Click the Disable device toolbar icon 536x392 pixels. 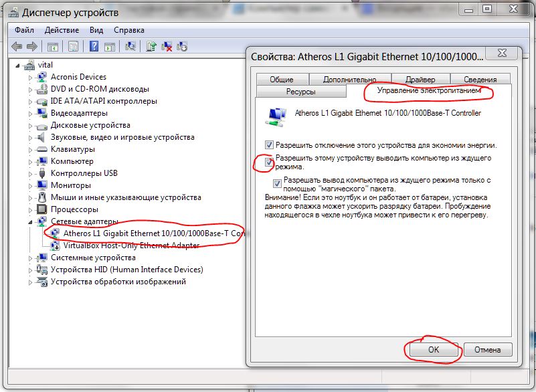pyautogui.click(x=182, y=46)
